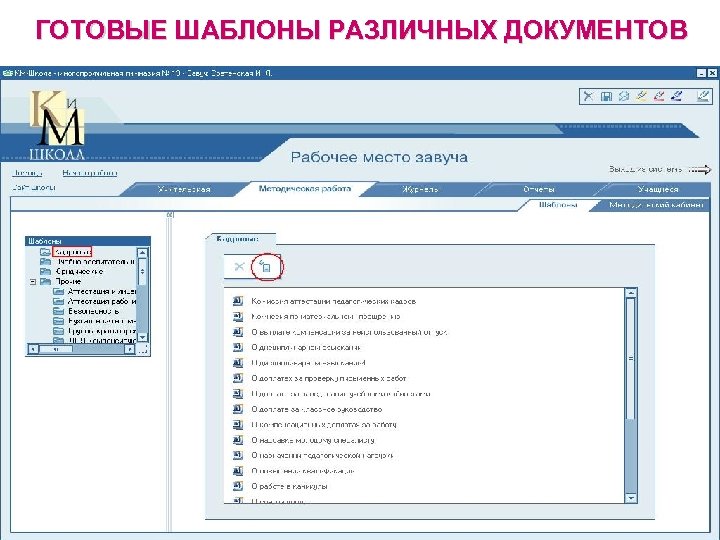Click document icon for Комиссия аттестации педагогических кадров
The image size is (720, 540).
[x=237, y=301]
